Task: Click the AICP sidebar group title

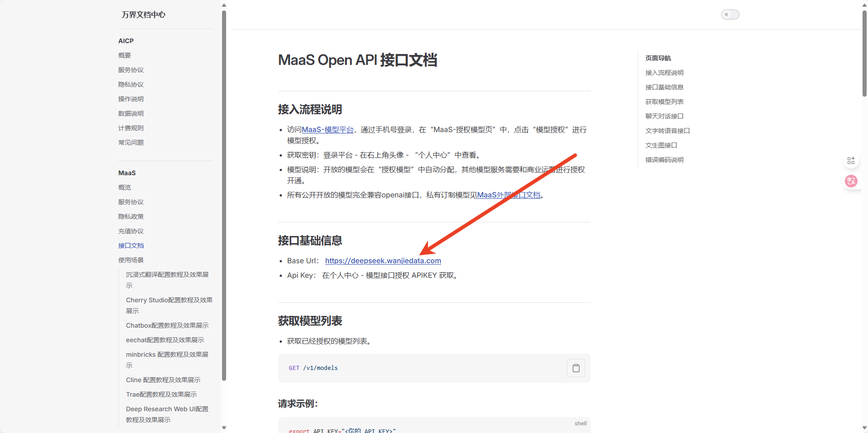Action: [126, 41]
